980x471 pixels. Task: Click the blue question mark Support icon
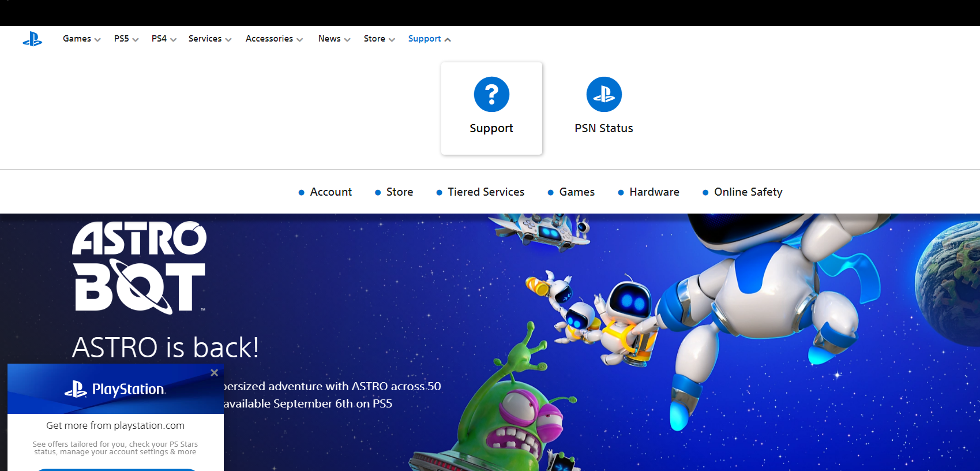491,94
